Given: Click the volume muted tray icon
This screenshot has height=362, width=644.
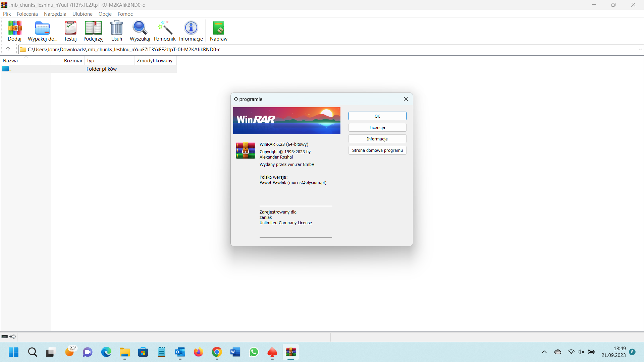Looking at the screenshot, I should pyautogui.click(x=581, y=352).
